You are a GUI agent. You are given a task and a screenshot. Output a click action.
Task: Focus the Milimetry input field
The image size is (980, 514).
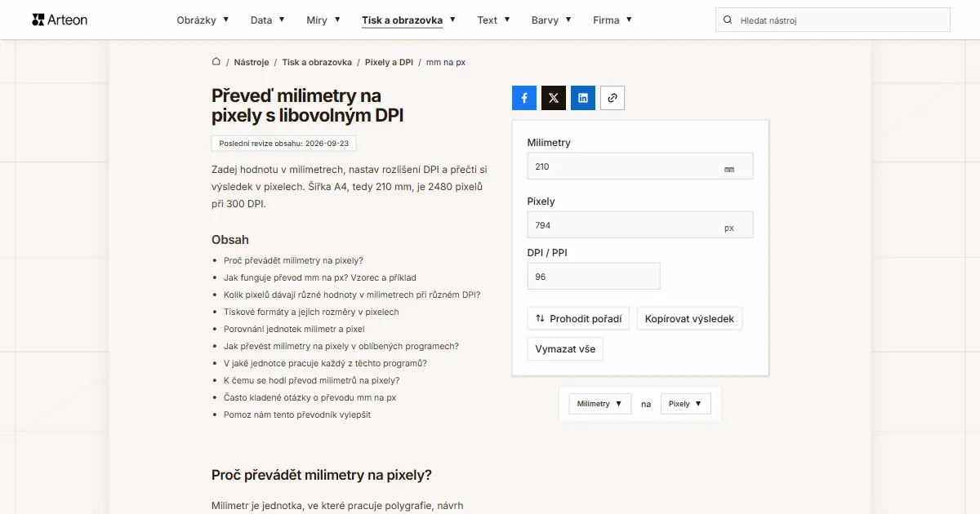point(640,166)
